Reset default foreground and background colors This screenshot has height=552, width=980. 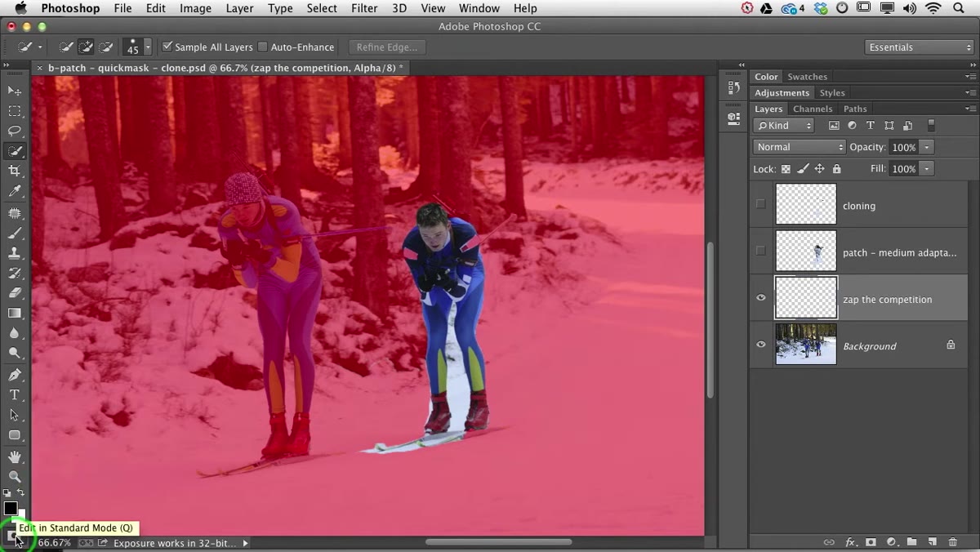pos(7,493)
